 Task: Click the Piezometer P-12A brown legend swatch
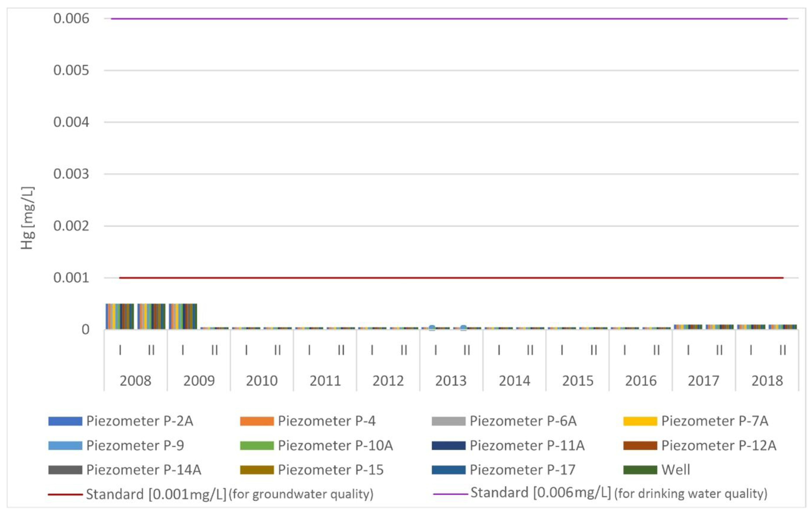point(640,445)
